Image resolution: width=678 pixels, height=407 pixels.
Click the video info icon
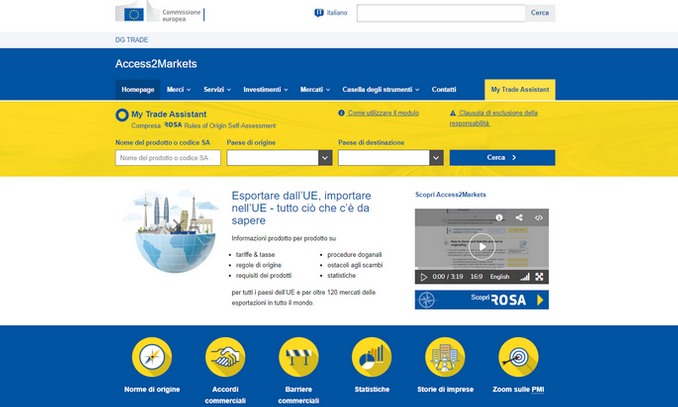tap(499, 218)
